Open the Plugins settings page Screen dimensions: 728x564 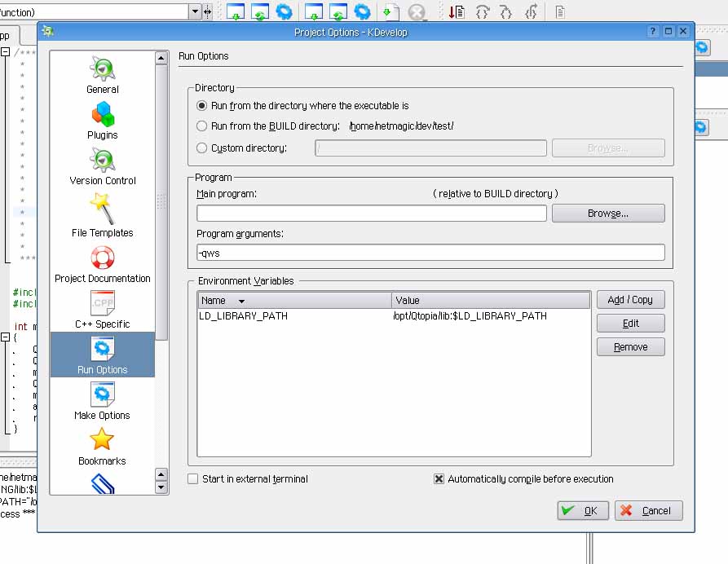tap(102, 121)
